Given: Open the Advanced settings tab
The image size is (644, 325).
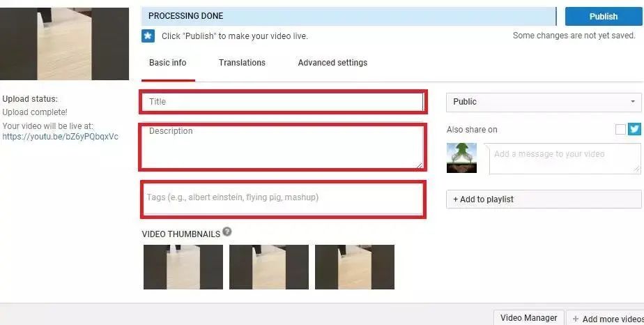Looking at the screenshot, I should click(332, 63).
